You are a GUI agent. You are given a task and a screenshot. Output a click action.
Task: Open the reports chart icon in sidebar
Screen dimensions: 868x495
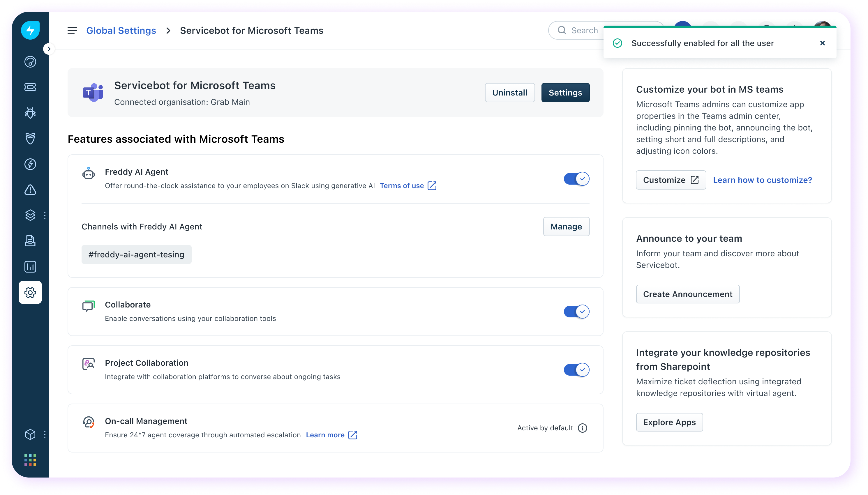coord(30,267)
